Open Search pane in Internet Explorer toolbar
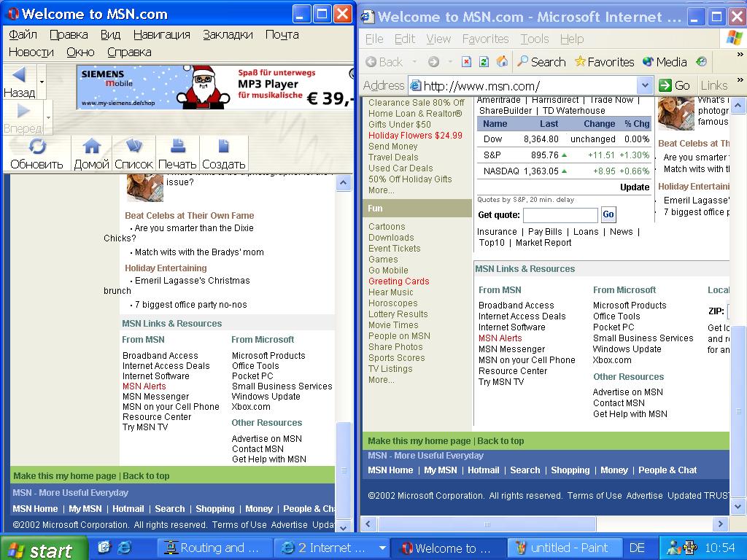 click(542, 62)
